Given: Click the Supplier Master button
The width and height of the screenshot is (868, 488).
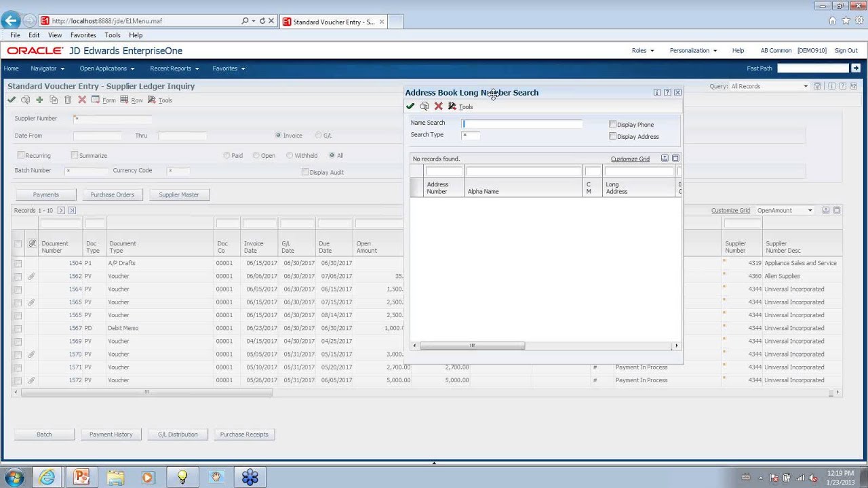Looking at the screenshot, I should (x=179, y=195).
